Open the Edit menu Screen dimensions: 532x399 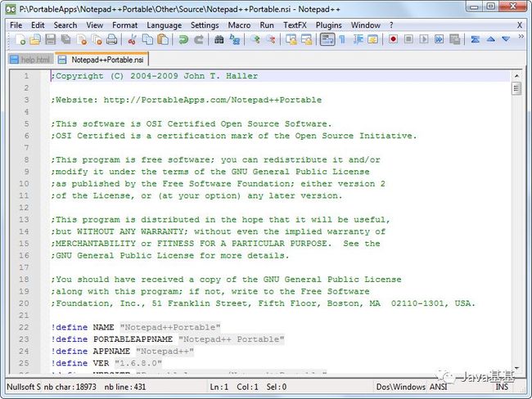click(x=38, y=25)
